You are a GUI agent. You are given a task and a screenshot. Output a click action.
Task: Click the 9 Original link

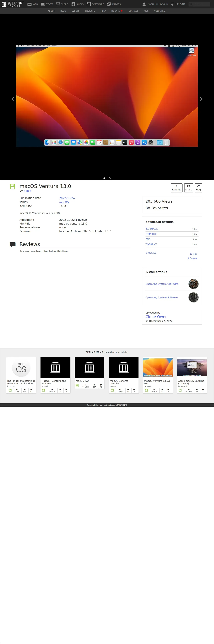[192, 258]
